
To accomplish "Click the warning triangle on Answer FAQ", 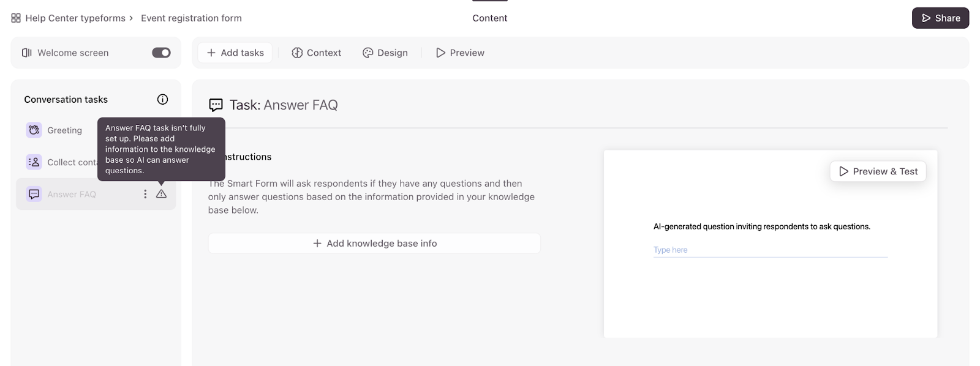I will click(161, 194).
